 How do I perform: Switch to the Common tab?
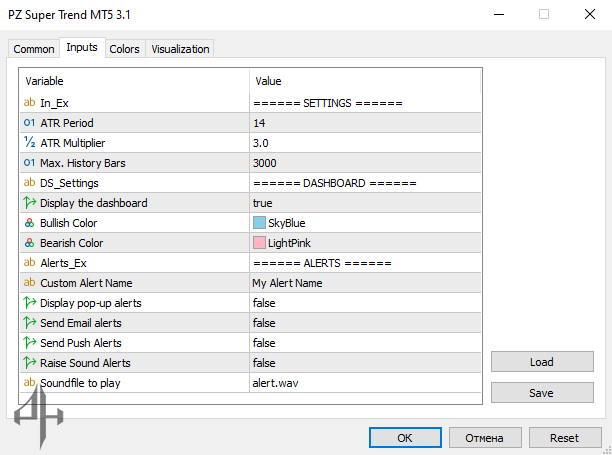(x=34, y=49)
